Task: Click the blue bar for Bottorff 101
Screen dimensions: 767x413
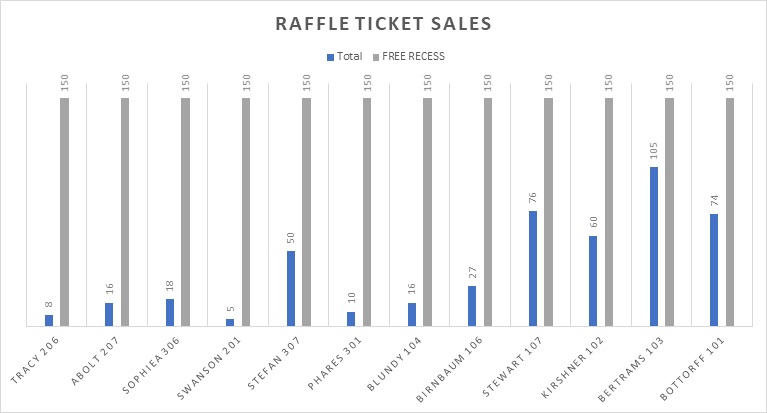Action: [x=714, y=269]
